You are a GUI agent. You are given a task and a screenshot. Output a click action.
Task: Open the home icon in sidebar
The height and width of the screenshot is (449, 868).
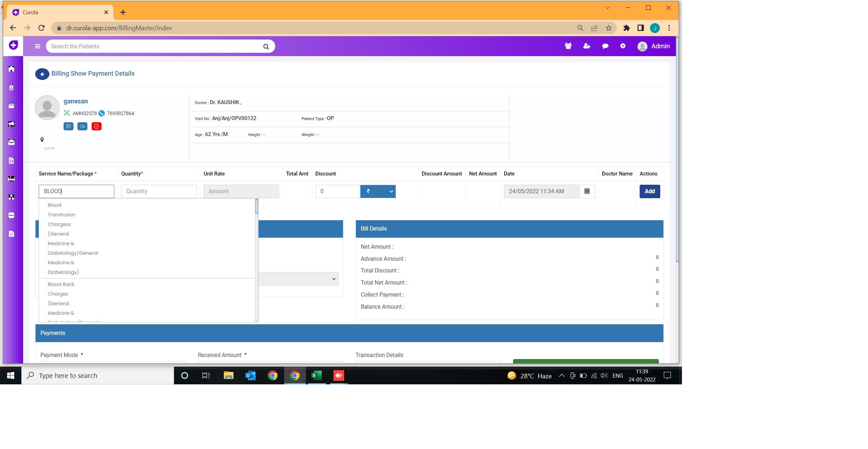[x=11, y=69]
